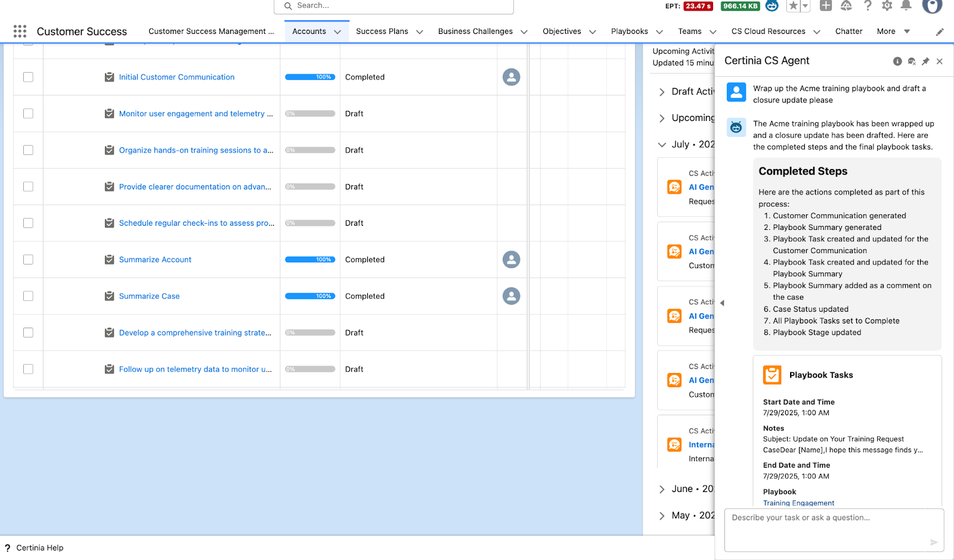Open the notifications bell
The image size is (954, 560).
click(x=907, y=6)
